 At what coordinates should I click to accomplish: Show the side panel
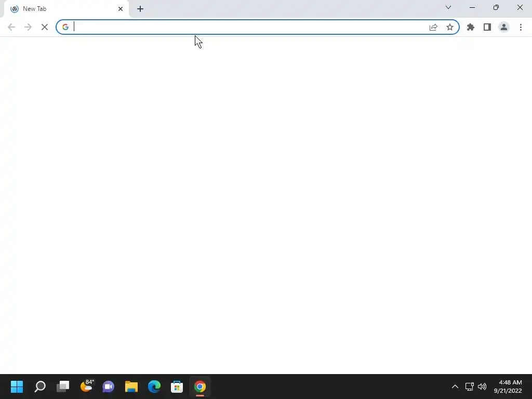click(487, 27)
